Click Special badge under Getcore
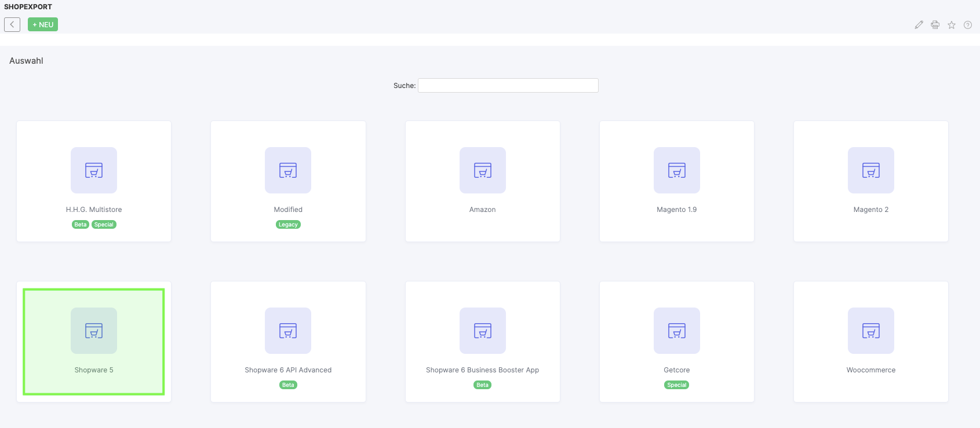Viewport: 980px width, 428px height. point(677,385)
